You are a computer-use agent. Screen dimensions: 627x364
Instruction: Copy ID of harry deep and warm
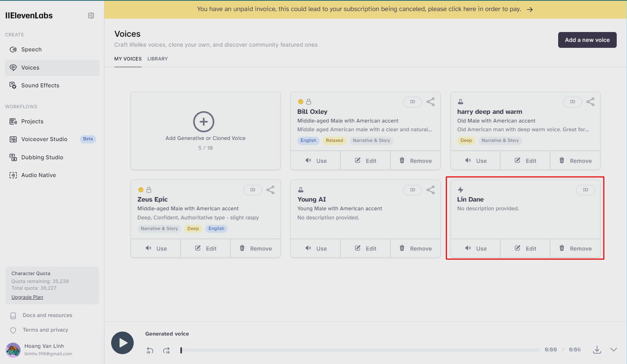pos(572,102)
